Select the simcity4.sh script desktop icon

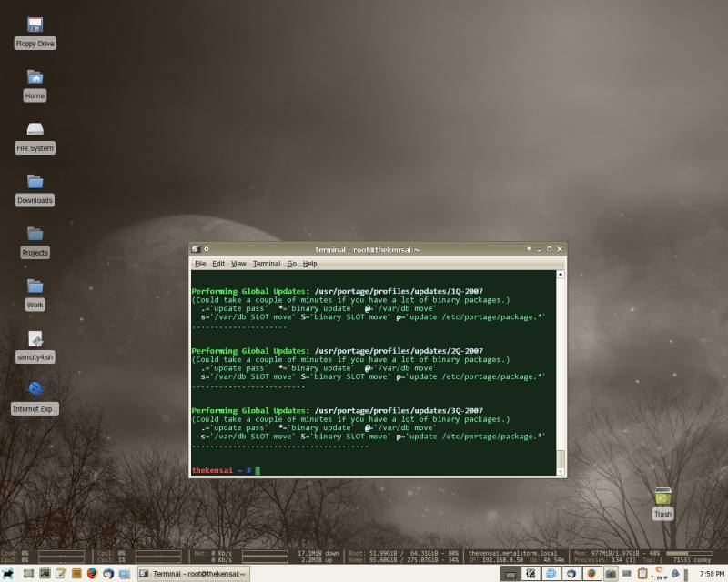click(x=35, y=346)
